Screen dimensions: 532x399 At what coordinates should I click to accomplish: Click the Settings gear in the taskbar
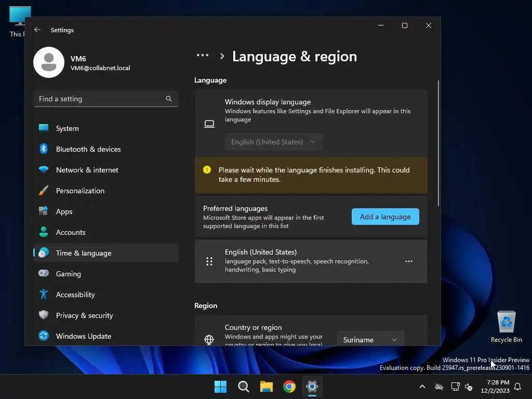pyautogui.click(x=312, y=387)
